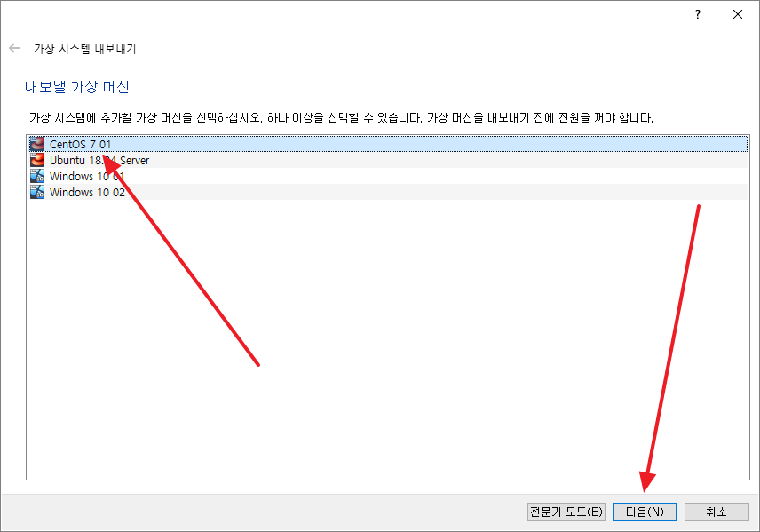The image size is (760, 532).
Task: Proceed with the 다음(N) button
Action: pos(645,512)
